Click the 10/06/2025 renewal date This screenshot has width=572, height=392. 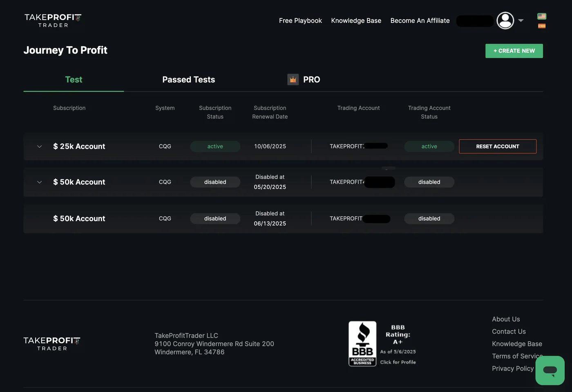[x=270, y=146]
